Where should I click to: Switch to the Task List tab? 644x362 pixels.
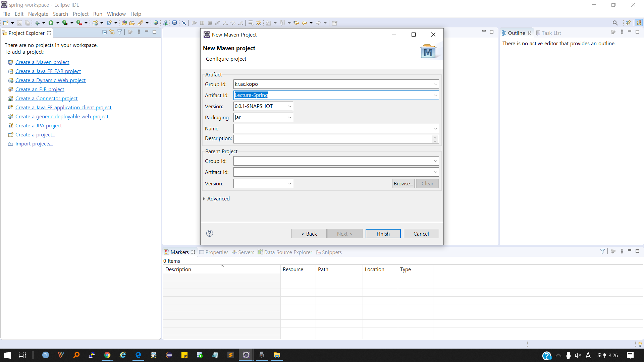548,33
